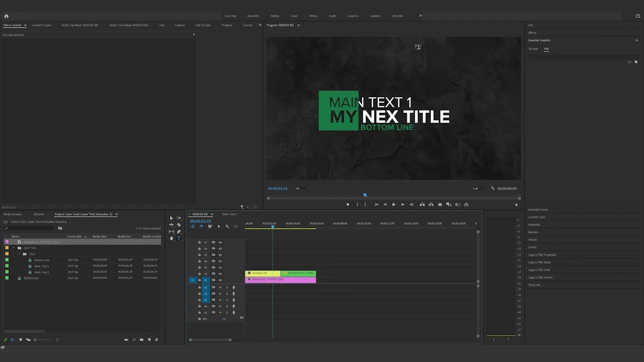Add a marker in the Program monitor
The height and width of the screenshot is (362, 644).
[x=348, y=205]
